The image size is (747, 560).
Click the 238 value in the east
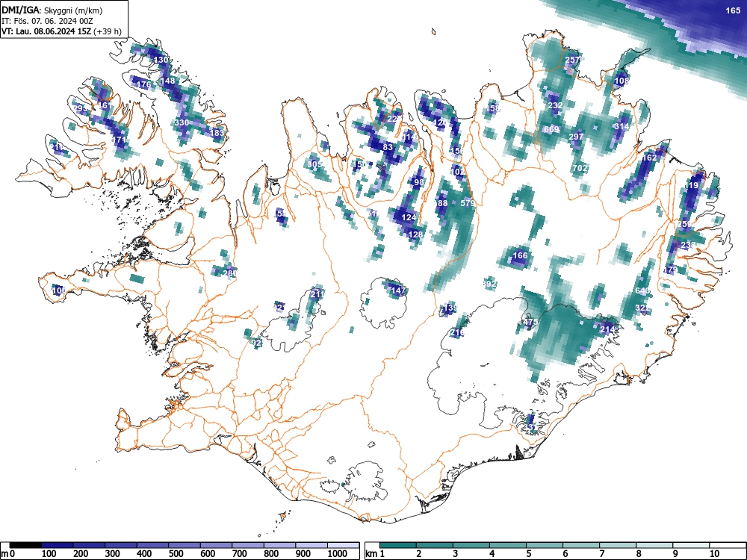[x=688, y=245]
